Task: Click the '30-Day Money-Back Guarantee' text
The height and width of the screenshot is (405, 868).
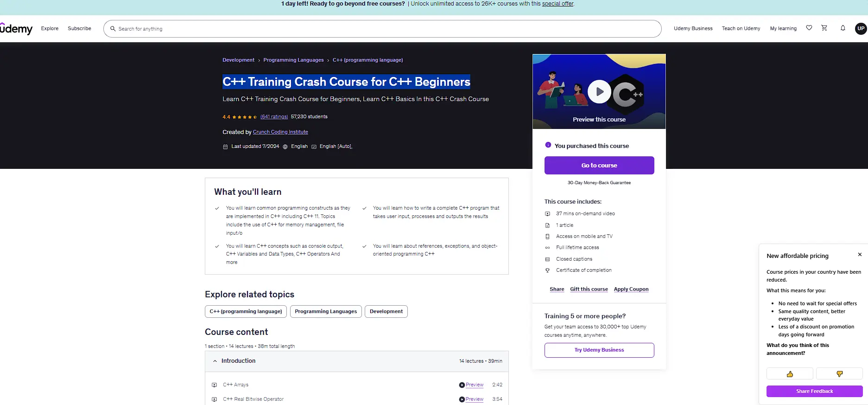Action: [x=599, y=183]
